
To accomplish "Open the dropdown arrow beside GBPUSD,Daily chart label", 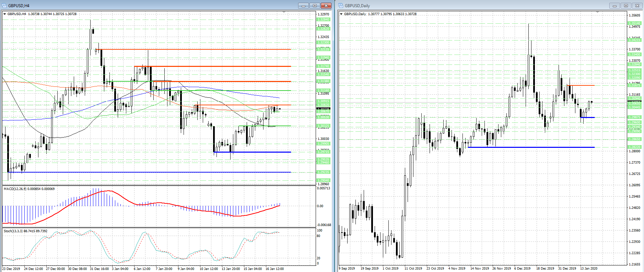I will [341, 14].
